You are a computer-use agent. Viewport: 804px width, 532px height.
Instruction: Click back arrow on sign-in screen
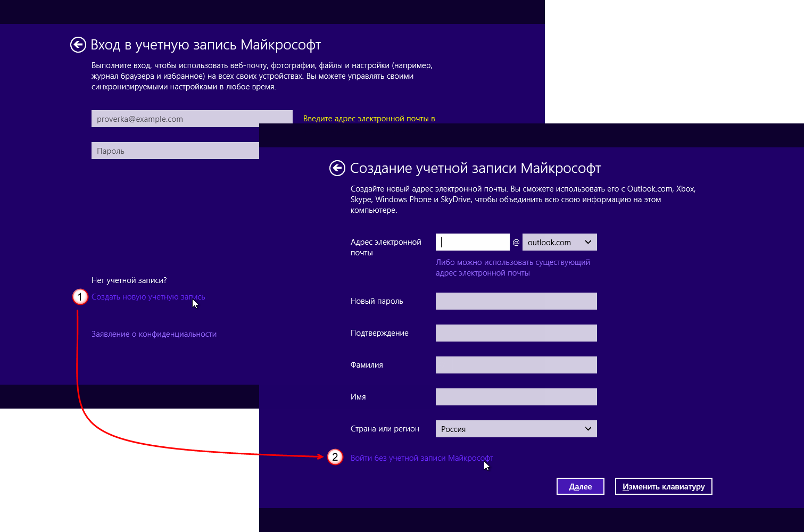(x=78, y=45)
